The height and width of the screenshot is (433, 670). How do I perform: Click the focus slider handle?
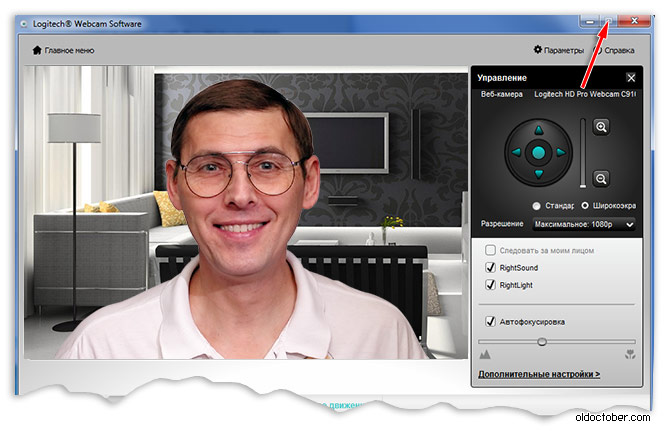pos(542,342)
